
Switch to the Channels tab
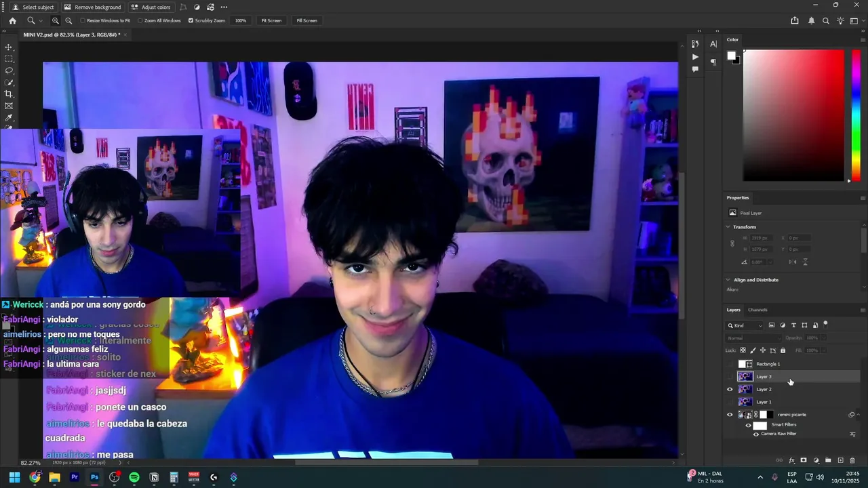click(x=757, y=310)
